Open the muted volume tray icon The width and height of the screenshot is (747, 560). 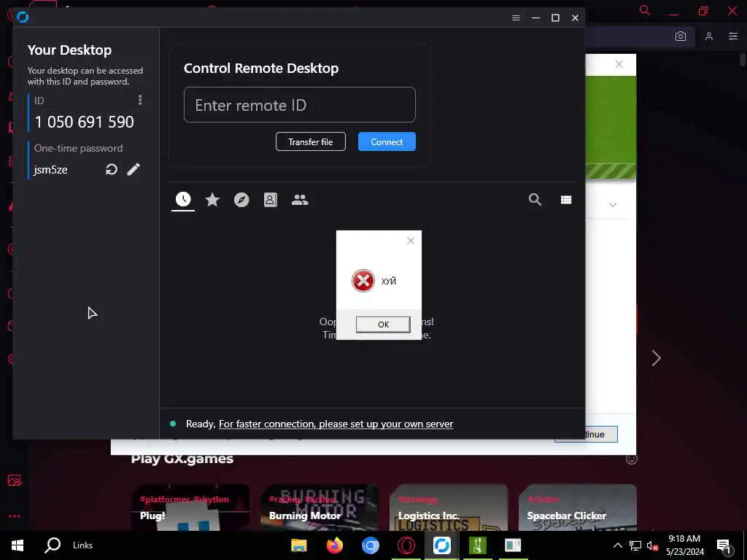[x=652, y=545]
